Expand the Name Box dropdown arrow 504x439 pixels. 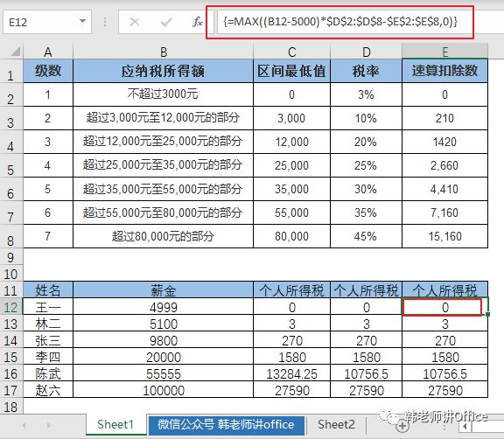(x=82, y=22)
